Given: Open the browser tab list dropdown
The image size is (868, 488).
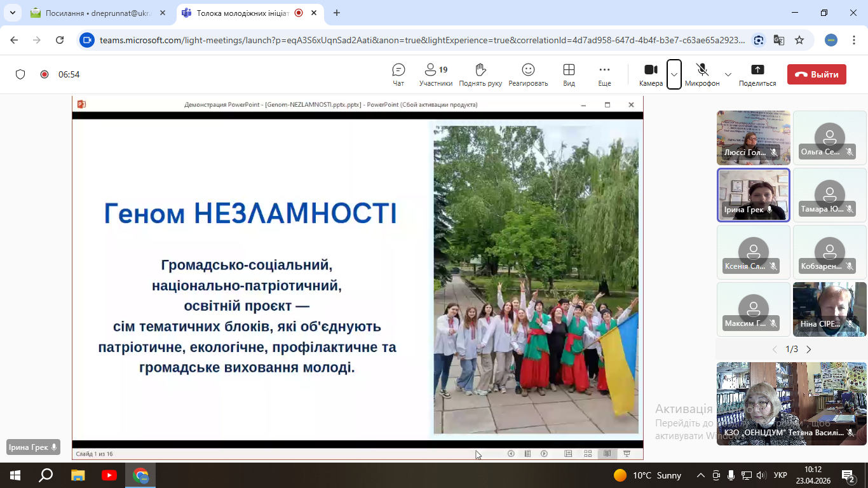Looking at the screenshot, I should point(12,13).
